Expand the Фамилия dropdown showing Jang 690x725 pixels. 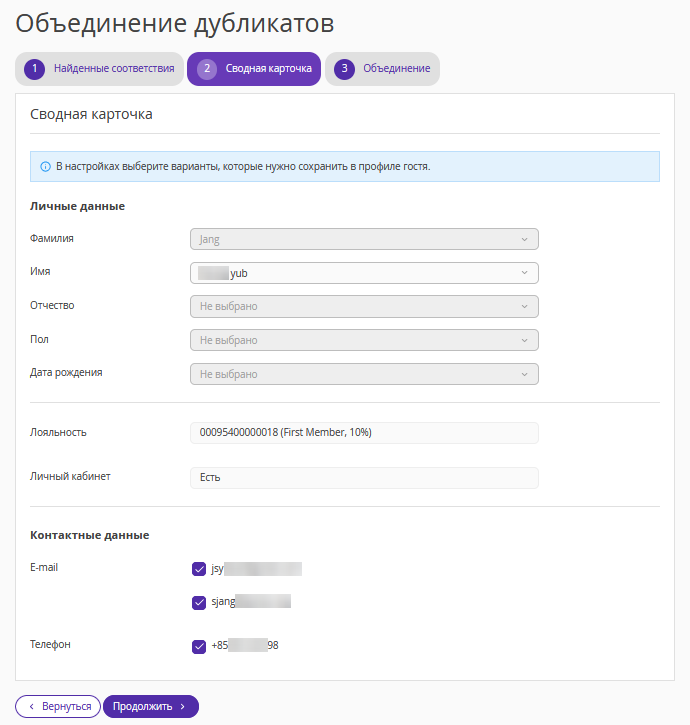click(364, 239)
